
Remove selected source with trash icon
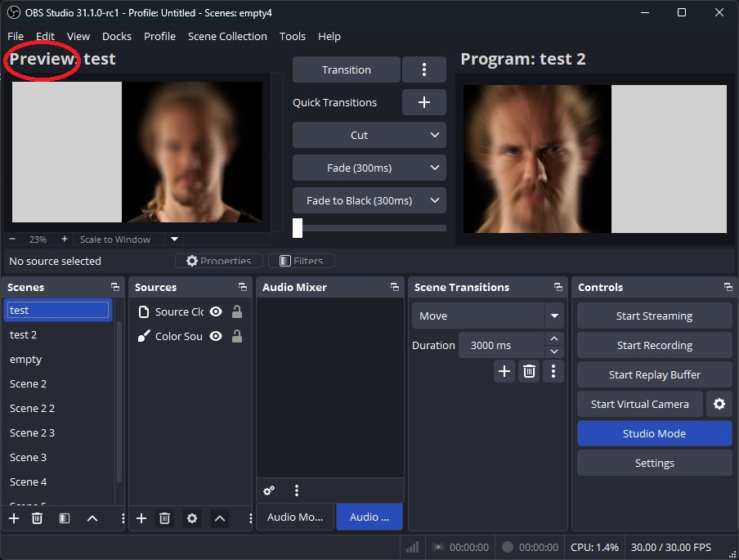pos(164,518)
